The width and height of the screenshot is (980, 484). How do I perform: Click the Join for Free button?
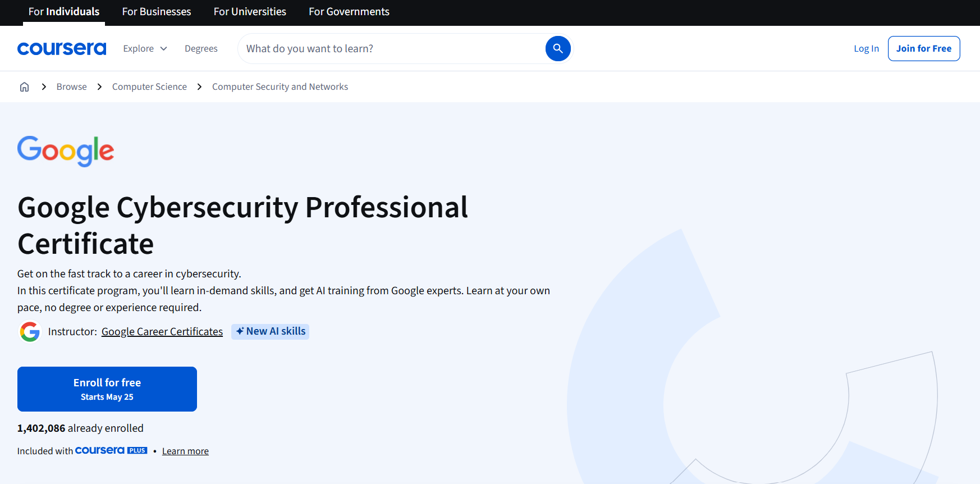[x=924, y=49]
